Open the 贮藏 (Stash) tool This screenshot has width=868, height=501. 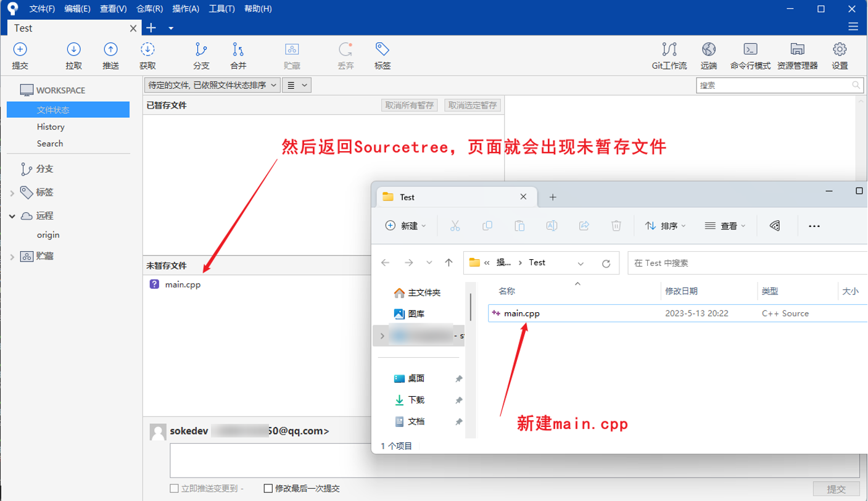[x=292, y=55]
